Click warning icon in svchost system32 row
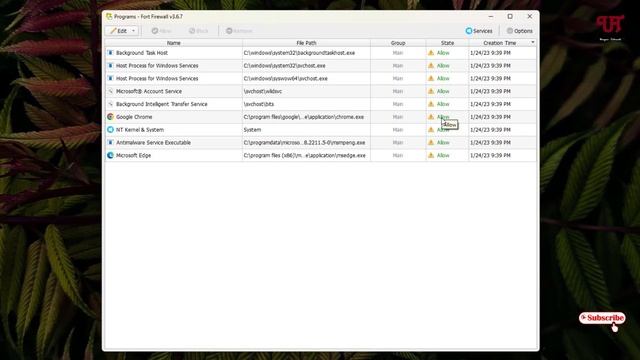Image resolution: width=640 pixels, height=360 pixels. [431, 65]
